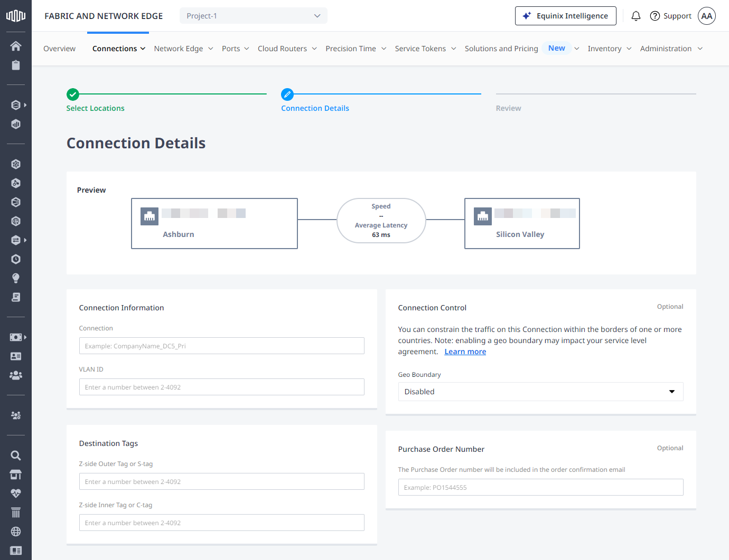Click the New badge in navigation
The width and height of the screenshot is (729, 560).
pyautogui.click(x=556, y=48)
